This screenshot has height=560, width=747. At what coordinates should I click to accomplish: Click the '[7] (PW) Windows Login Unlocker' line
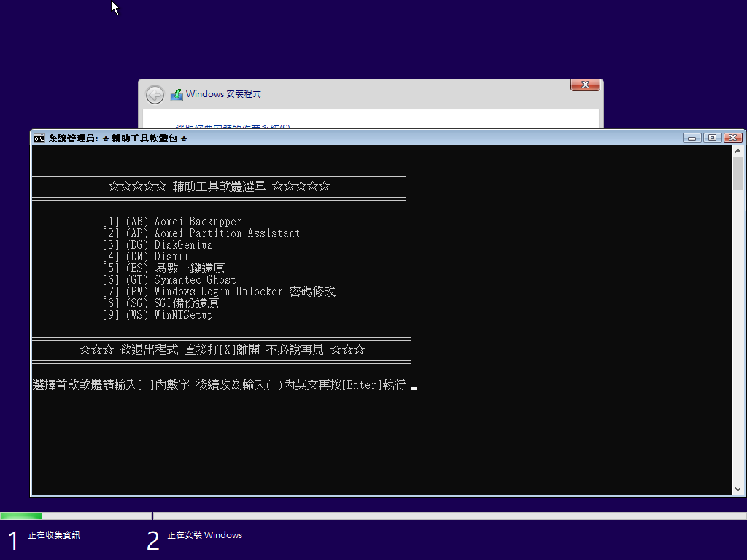tap(219, 292)
